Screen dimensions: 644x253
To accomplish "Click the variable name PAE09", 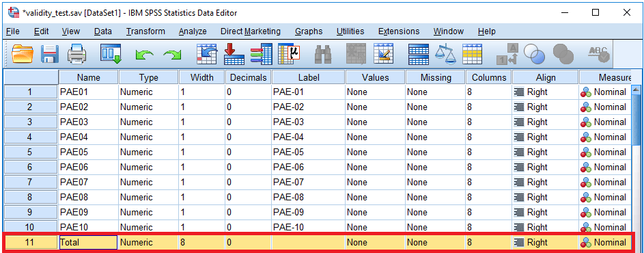I will (x=88, y=212).
